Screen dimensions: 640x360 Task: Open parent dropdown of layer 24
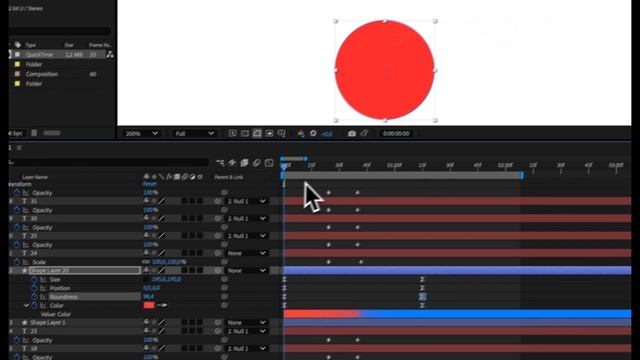click(247, 253)
